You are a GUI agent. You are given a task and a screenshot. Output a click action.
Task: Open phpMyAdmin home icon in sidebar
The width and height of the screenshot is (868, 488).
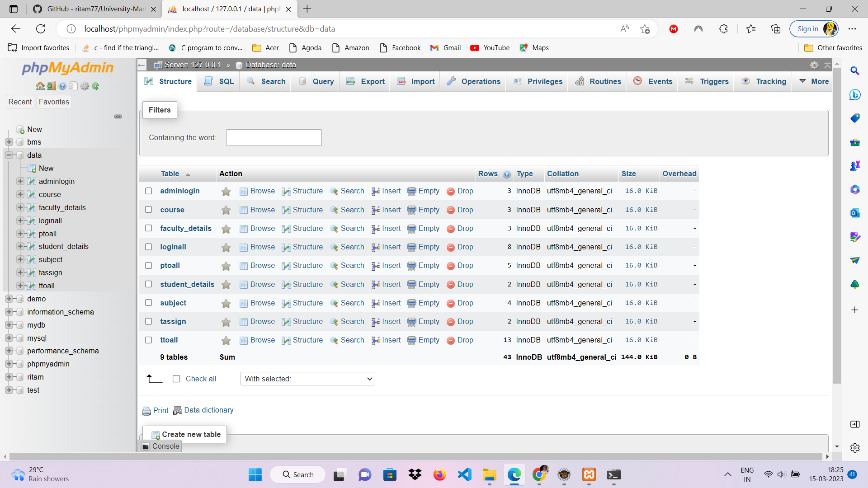click(x=40, y=86)
